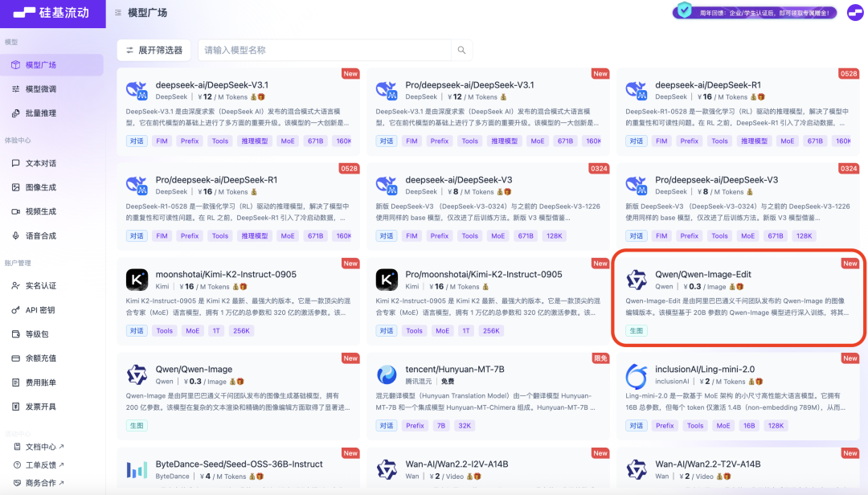Click the Kimi logo of moonshotai/Kimi-K2-Instruct-0905
Image resolution: width=868 pixels, height=495 pixels.
click(137, 280)
